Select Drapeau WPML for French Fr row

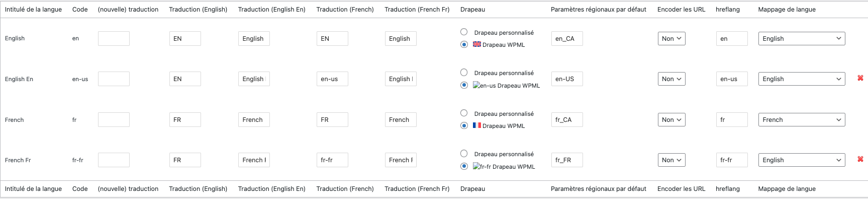pos(464,166)
